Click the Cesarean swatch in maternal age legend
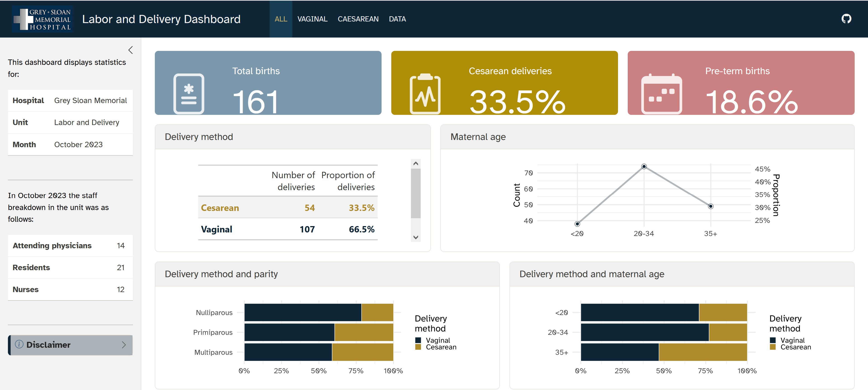 tap(773, 347)
